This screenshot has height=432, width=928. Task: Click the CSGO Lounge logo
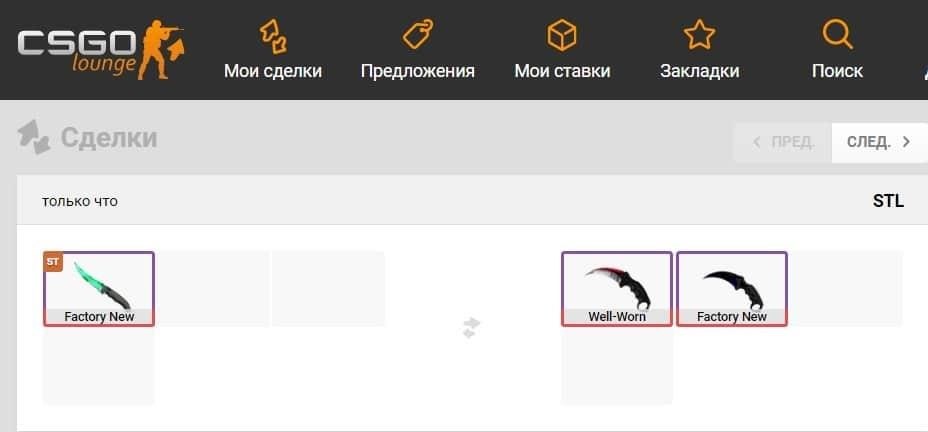coord(101,50)
